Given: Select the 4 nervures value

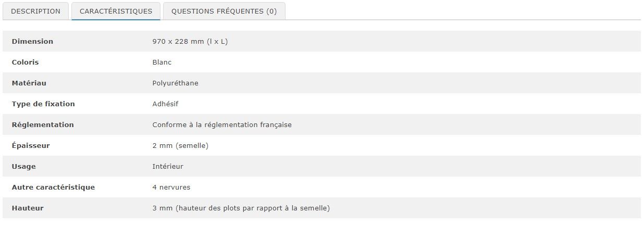Looking at the screenshot, I should click(x=171, y=187).
